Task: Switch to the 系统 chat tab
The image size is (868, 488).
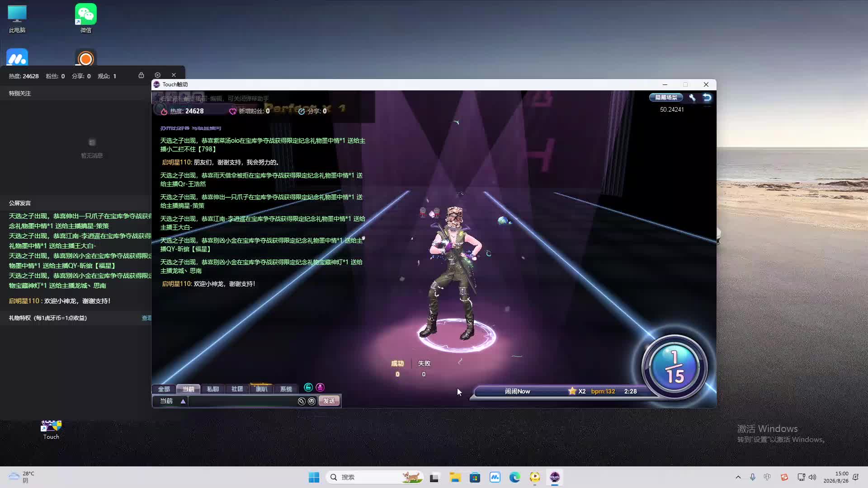Action: pyautogui.click(x=286, y=389)
